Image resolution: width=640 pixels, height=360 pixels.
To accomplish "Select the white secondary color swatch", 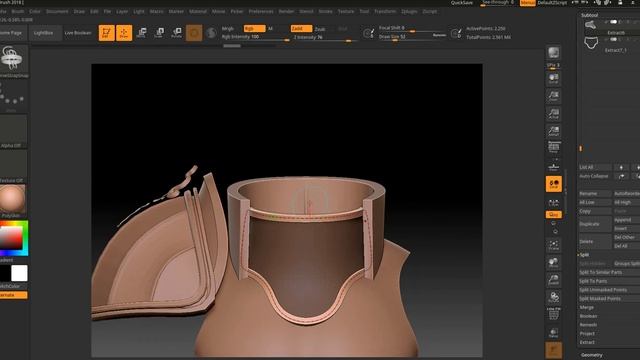I will click(19, 273).
